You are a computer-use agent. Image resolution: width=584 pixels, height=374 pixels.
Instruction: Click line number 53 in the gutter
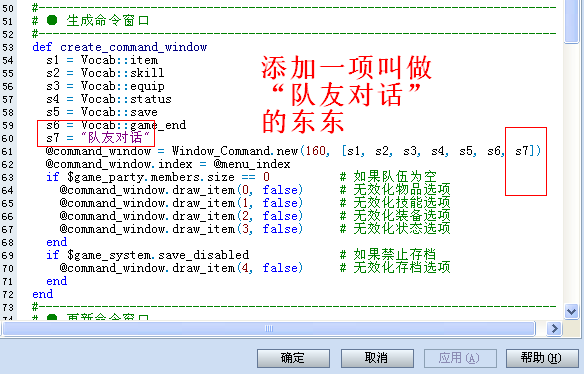coord(8,48)
